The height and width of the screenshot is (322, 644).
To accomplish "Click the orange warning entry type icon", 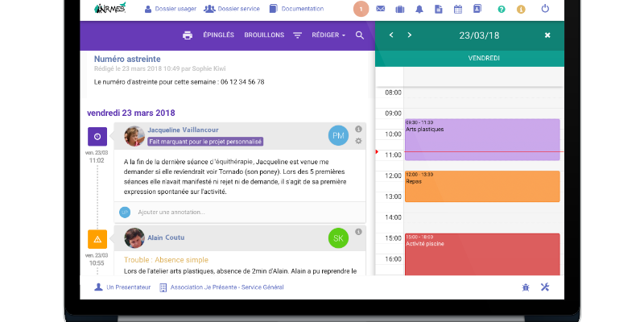I will (x=97, y=239).
